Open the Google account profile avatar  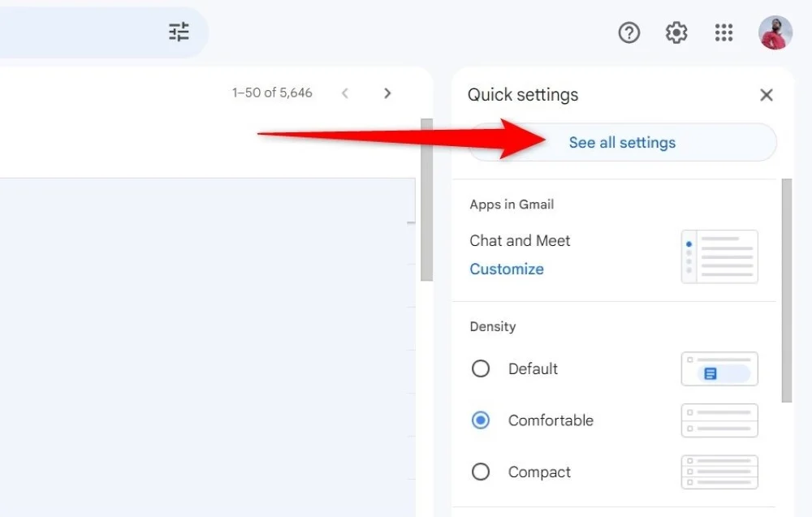(x=775, y=32)
